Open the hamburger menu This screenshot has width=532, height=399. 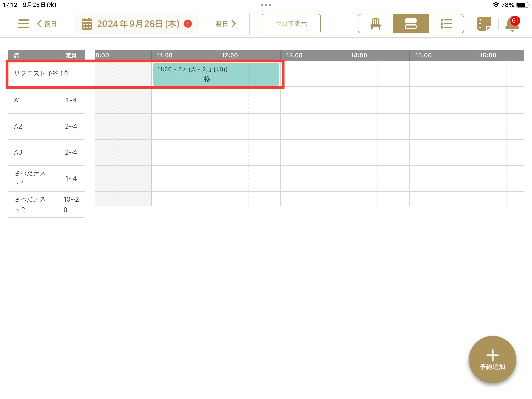24,24
